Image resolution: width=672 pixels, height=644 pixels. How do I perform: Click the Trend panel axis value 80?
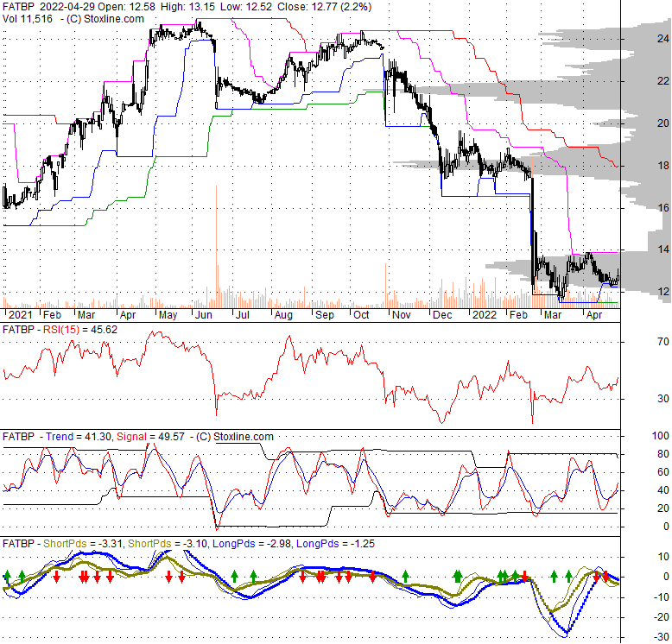pos(663,454)
